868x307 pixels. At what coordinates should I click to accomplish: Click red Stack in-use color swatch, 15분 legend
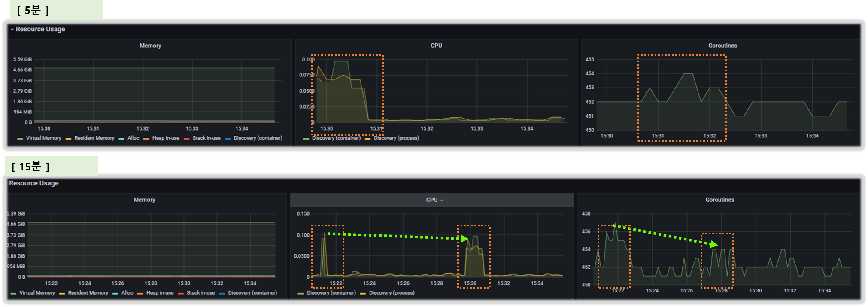click(181, 293)
